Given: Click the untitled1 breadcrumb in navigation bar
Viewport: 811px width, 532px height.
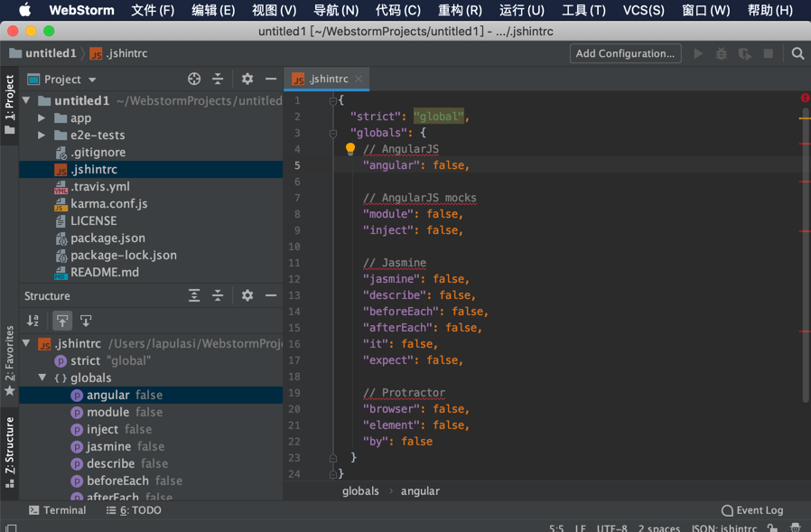Looking at the screenshot, I should 43,53.
